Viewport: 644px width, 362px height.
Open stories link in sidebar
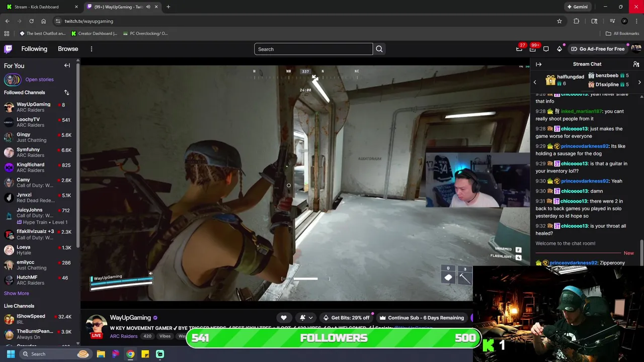(39, 79)
